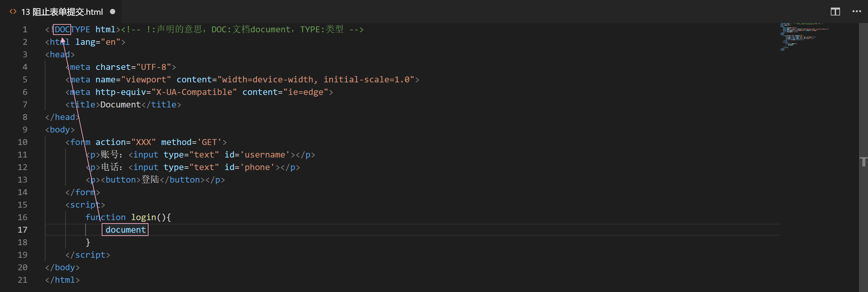Click line number 21 in the gutter

[x=23, y=280]
